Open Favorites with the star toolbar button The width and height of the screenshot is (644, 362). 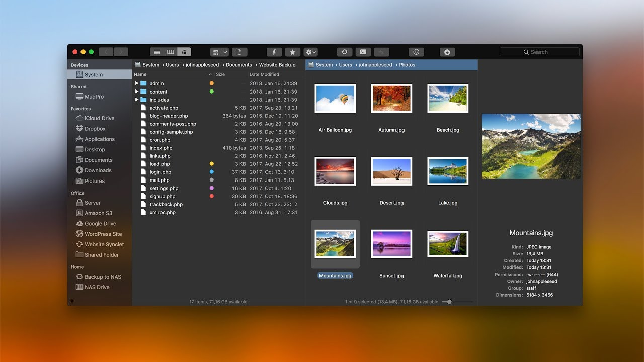(293, 52)
